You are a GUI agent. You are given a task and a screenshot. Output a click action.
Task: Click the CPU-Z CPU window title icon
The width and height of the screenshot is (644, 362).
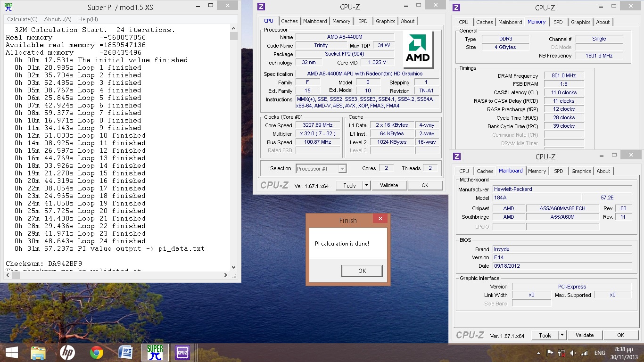(261, 7)
